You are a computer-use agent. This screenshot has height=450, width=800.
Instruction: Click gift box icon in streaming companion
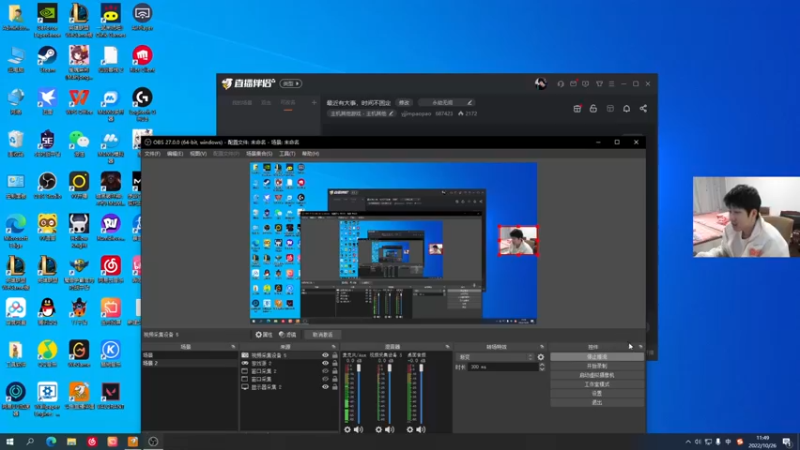[x=577, y=108]
